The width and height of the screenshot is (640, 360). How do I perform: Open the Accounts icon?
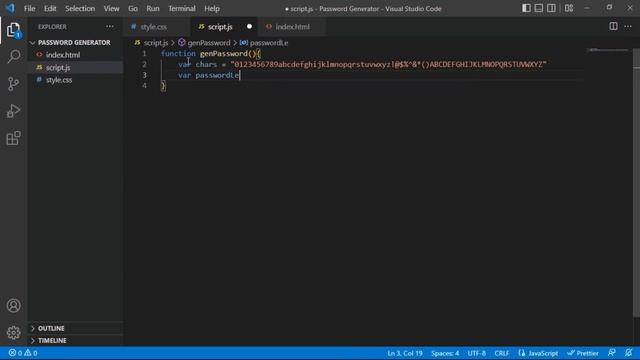tap(13, 306)
